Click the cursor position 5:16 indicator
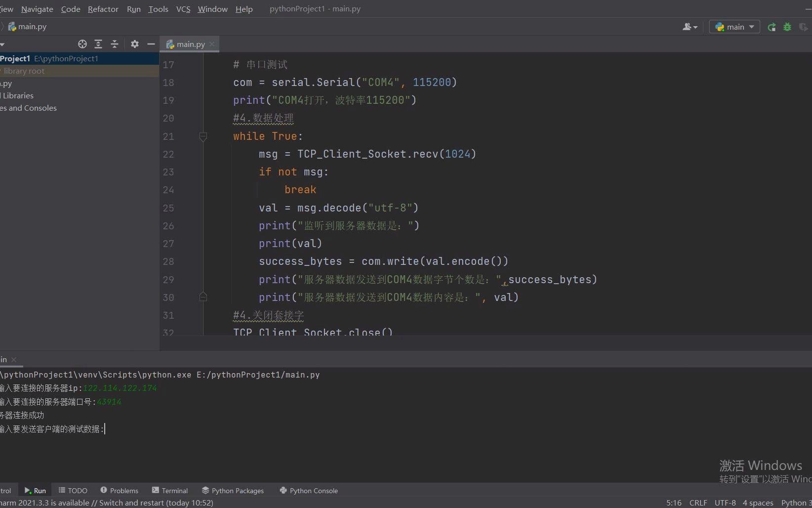The height and width of the screenshot is (508, 812). coord(674,503)
